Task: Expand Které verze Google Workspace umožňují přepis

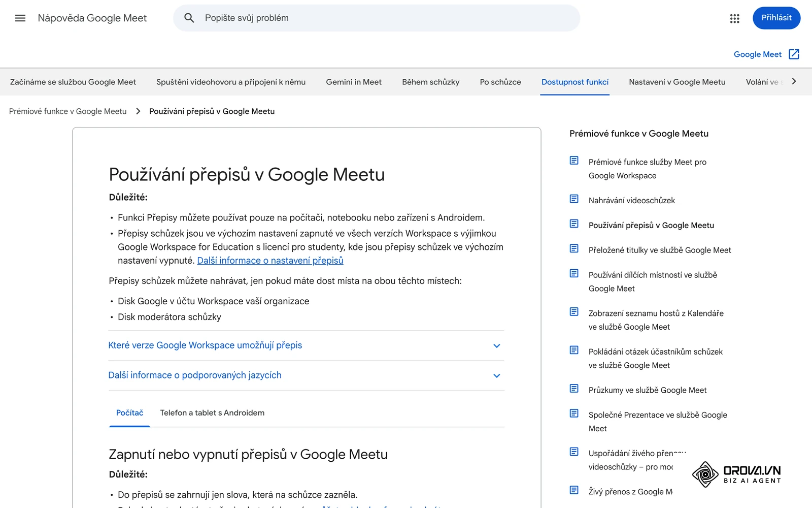Action: pyautogui.click(x=306, y=345)
